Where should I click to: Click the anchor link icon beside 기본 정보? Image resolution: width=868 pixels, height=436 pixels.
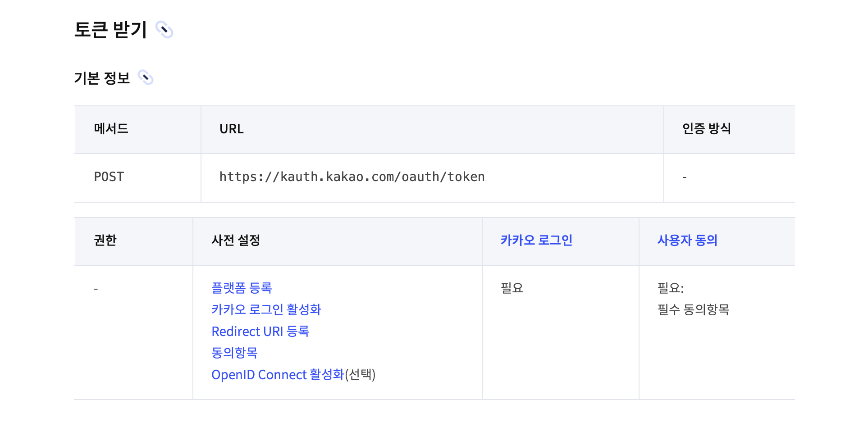[146, 77]
